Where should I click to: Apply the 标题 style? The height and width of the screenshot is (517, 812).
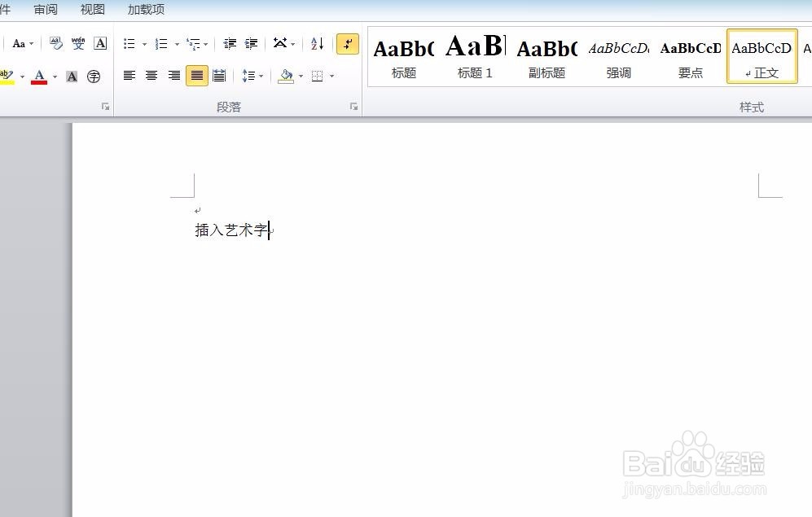tap(403, 56)
